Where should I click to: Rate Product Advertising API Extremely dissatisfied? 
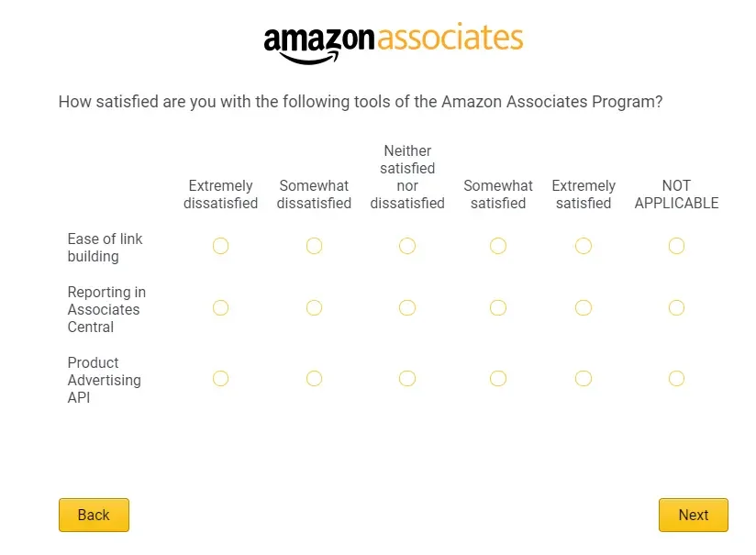[x=220, y=379]
